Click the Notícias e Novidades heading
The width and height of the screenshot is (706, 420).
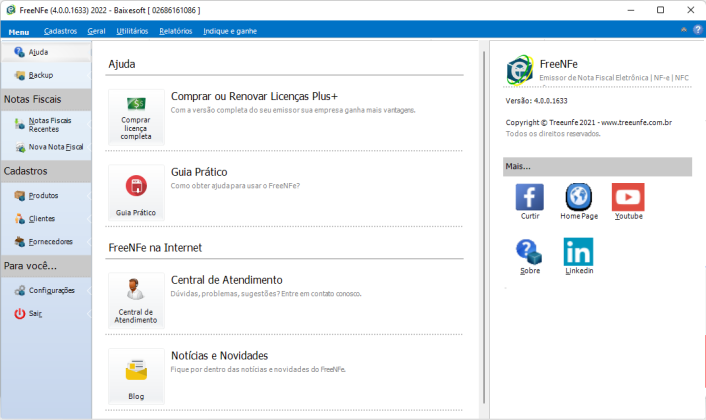pos(219,356)
